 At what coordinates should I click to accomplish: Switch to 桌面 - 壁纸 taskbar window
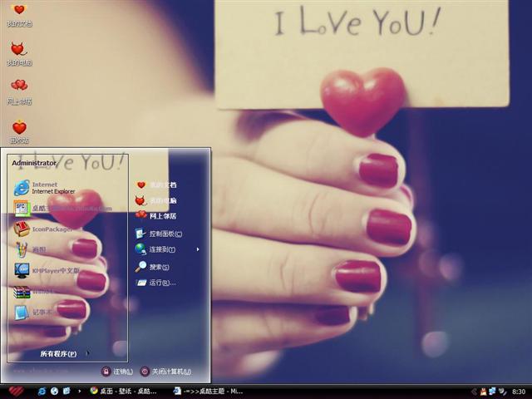123,392
